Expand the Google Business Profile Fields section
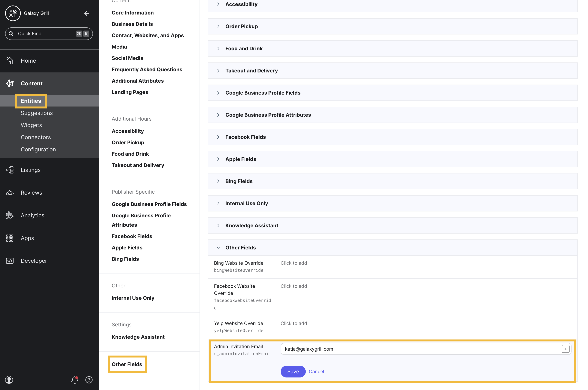The image size is (588, 390). (263, 93)
